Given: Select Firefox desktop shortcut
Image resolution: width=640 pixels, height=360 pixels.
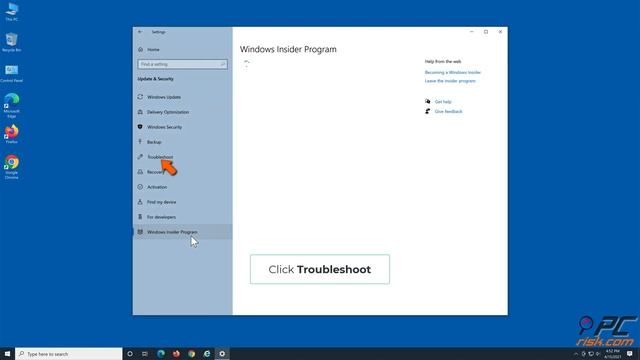Looking at the screenshot, I should (x=11, y=134).
